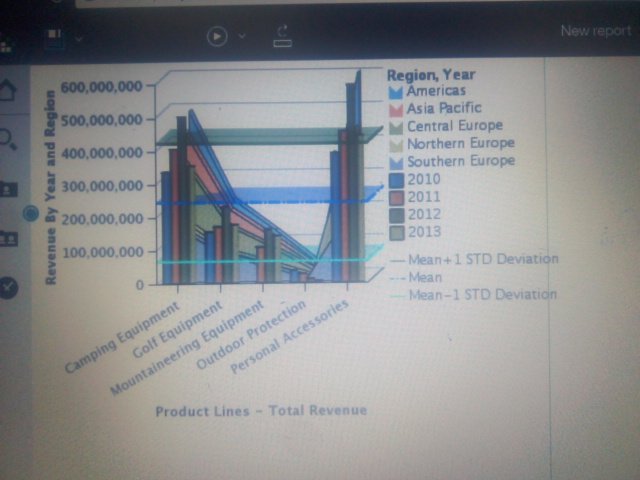This screenshot has width=640, height=480.
Task: Click Product Lines - Total Revenue axis title
Action: [x=261, y=411]
